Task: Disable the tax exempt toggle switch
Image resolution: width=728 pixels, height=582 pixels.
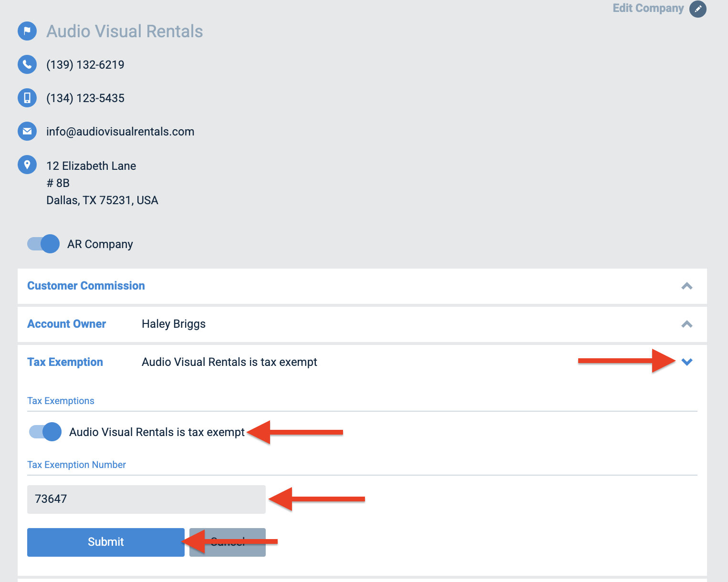Action: click(46, 432)
